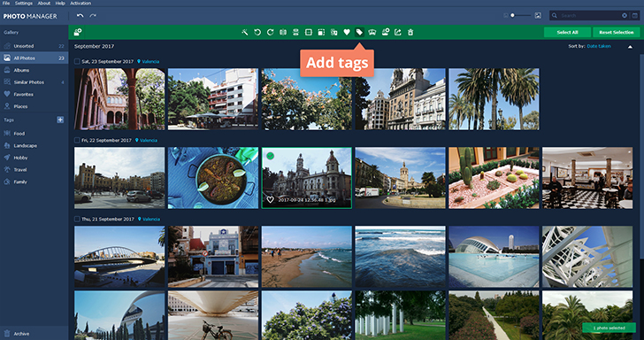The height and width of the screenshot is (340, 644).
Task: Click the Select All button
Action: point(568,32)
